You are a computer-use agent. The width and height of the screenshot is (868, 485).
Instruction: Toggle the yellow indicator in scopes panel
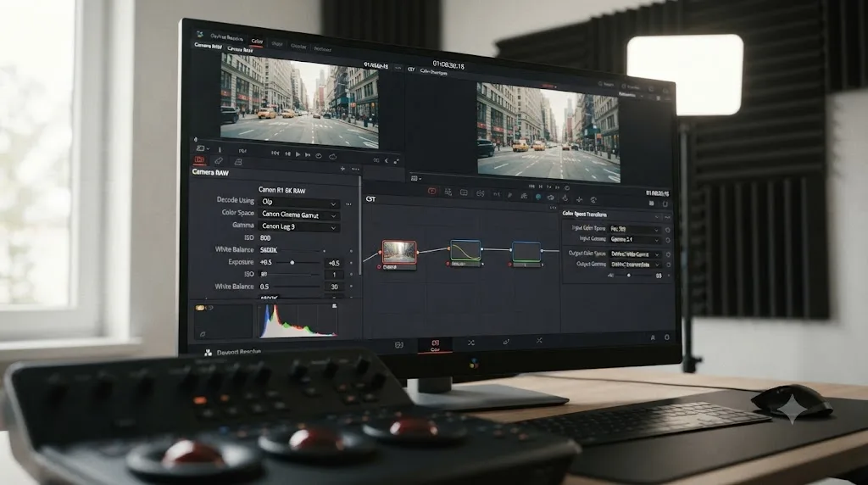tap(199, 308)
